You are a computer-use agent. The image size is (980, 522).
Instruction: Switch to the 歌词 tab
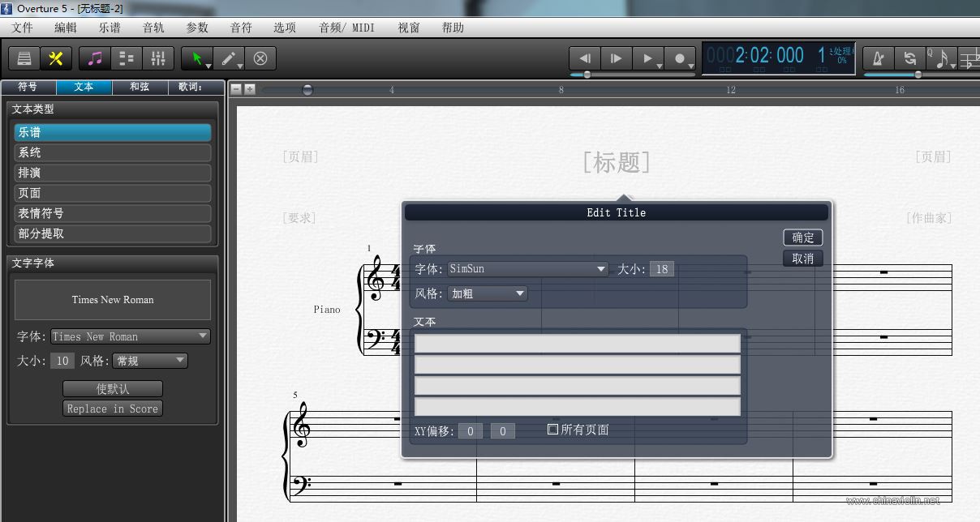coord(195,87)
